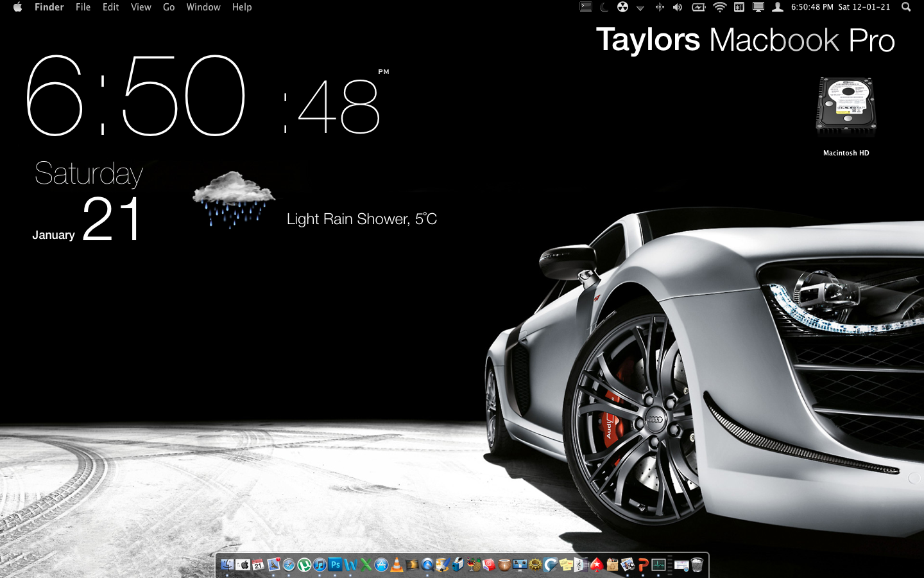The height and width of the screenshot is (578, 924).
Task: Open the App Store icon in dock
Action: [x=381, y=565]
